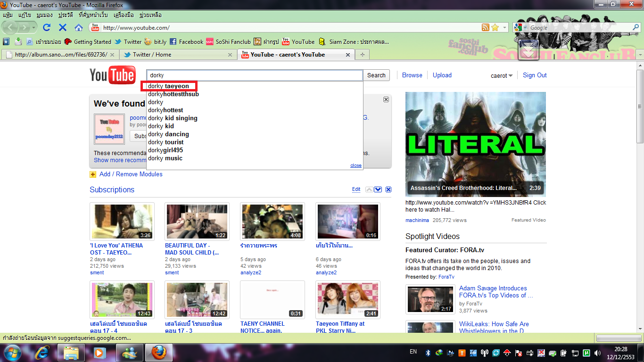Close the search suggestions list
Screen dimensions: 644x362
tap(356, 165)
